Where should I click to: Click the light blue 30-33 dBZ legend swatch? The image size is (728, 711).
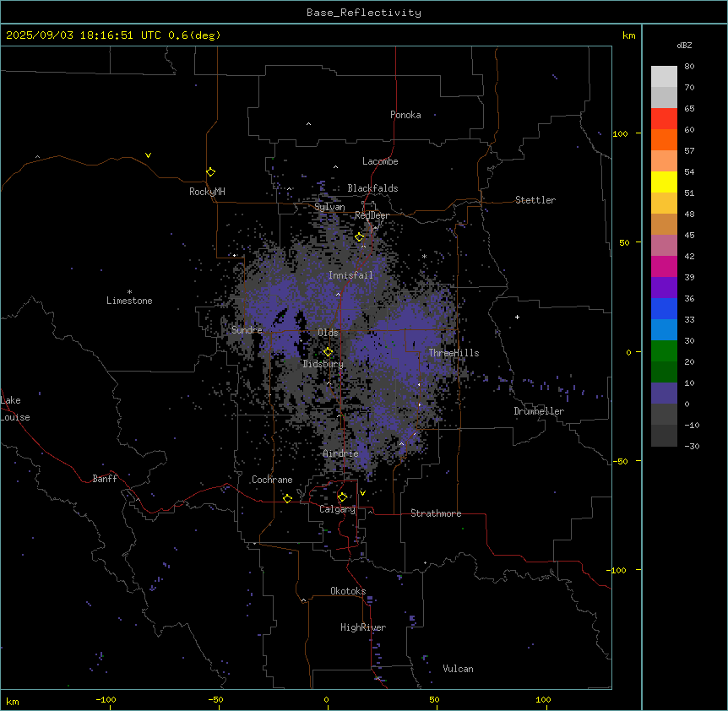click(664, 330)
